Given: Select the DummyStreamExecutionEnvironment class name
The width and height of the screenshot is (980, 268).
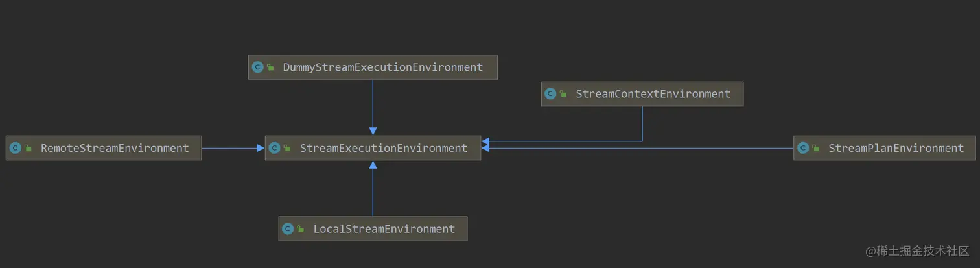Looking at the screenshot, I should click(x=382, y=67).
